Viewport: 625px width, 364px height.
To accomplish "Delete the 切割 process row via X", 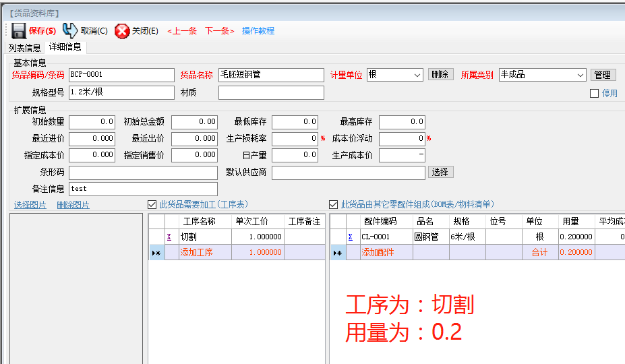I will tap(169, 237).
